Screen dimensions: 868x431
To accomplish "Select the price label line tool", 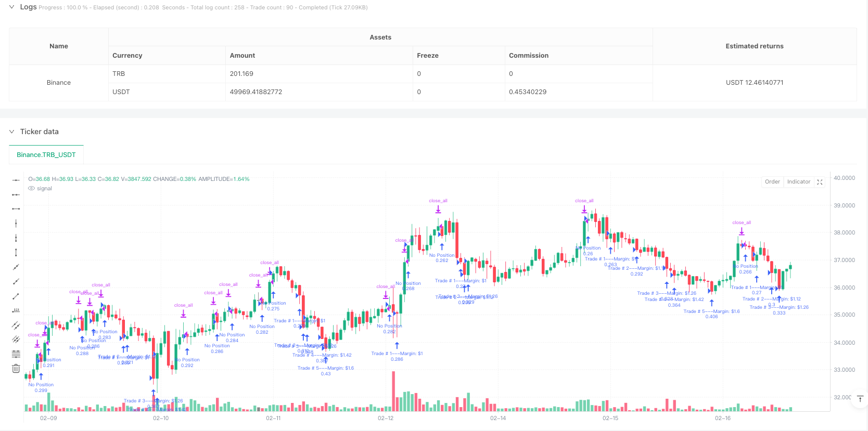I will click(x=16, y=310).
